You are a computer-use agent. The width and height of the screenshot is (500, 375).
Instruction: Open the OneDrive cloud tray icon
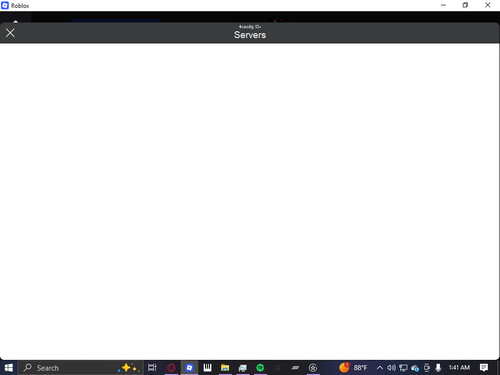[x=415, y=368]
